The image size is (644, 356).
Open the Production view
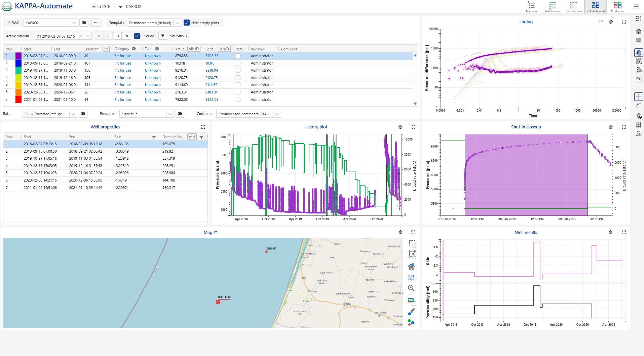pos(618,6)
